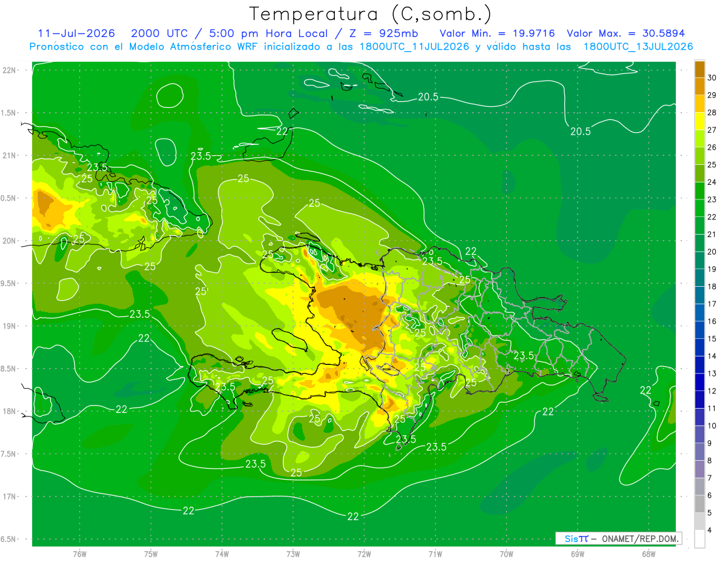Image resolution: width=728 pixels, height=562 pixels.
Task: Click the "74W" longitude label
Action: click(222, 554)
